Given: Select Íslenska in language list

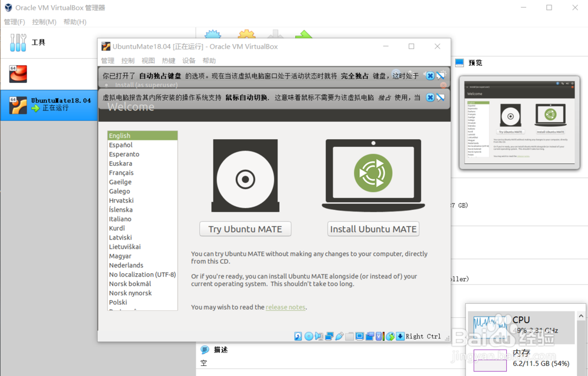Looking at the screenshot, I should 142,210.
